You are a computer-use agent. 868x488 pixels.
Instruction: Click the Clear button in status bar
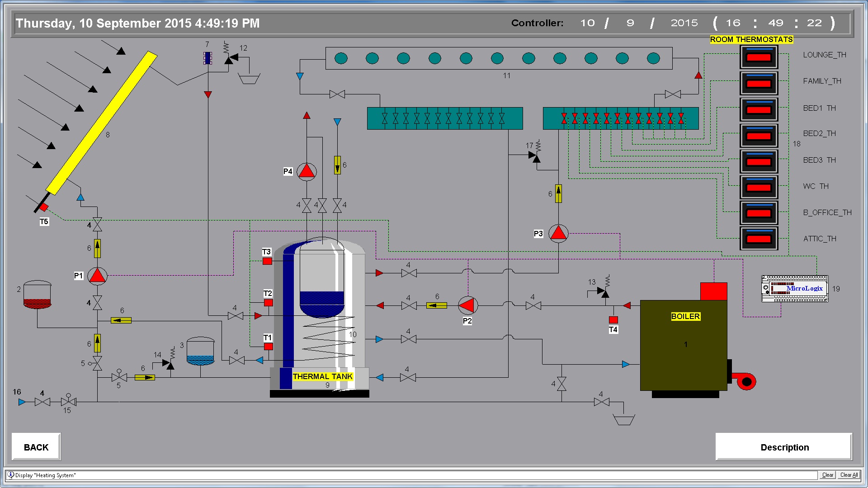(x=827, y=475)
